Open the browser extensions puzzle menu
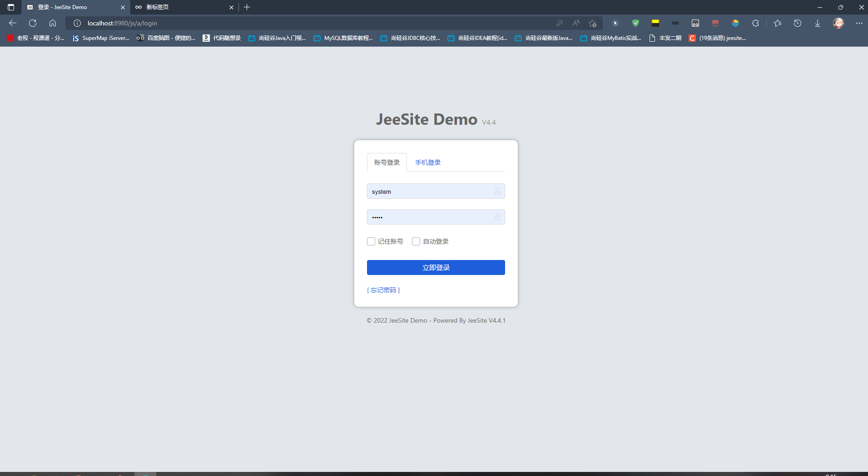Viewport: 868px width, 476px height. (755, 23)
